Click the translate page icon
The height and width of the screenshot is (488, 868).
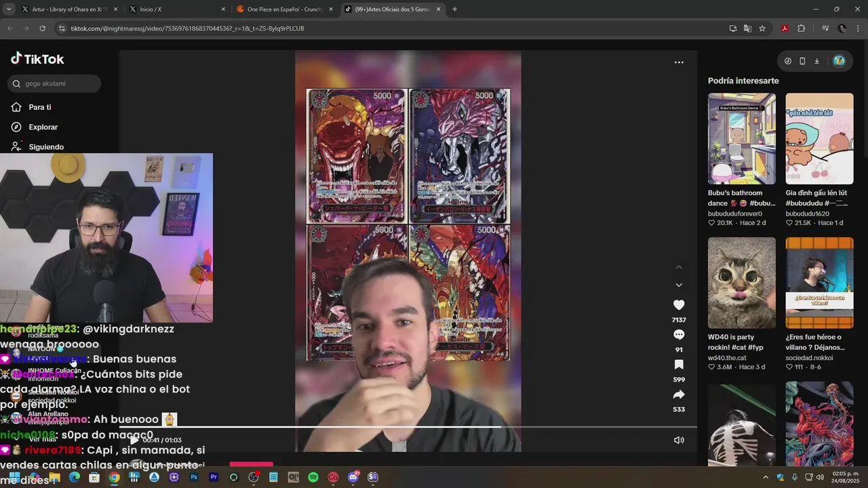[747, 28]
